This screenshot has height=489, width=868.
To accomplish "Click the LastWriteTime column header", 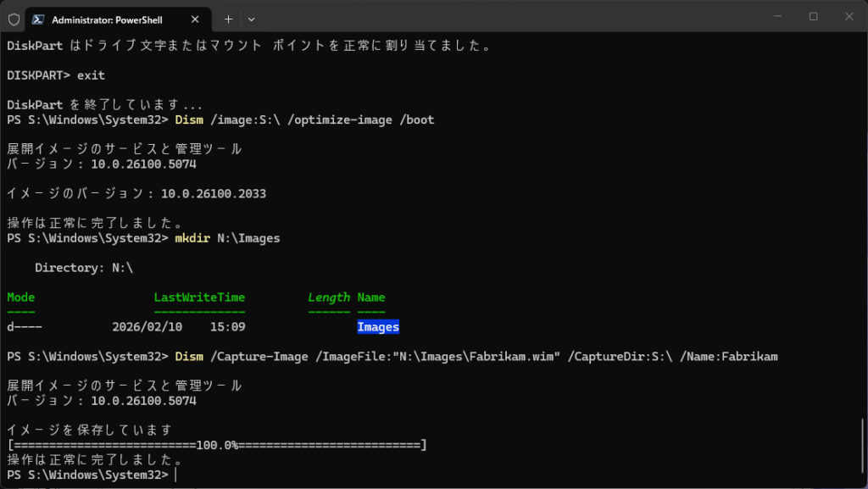I will click(199, 297).
